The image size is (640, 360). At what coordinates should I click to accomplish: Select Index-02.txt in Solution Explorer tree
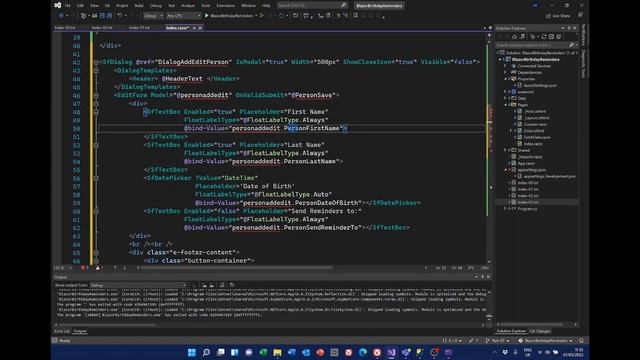528,196
